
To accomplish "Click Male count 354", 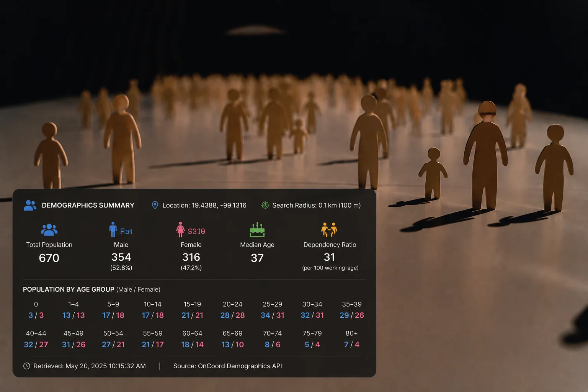I will pyautogui.click(x=121, y=257).
